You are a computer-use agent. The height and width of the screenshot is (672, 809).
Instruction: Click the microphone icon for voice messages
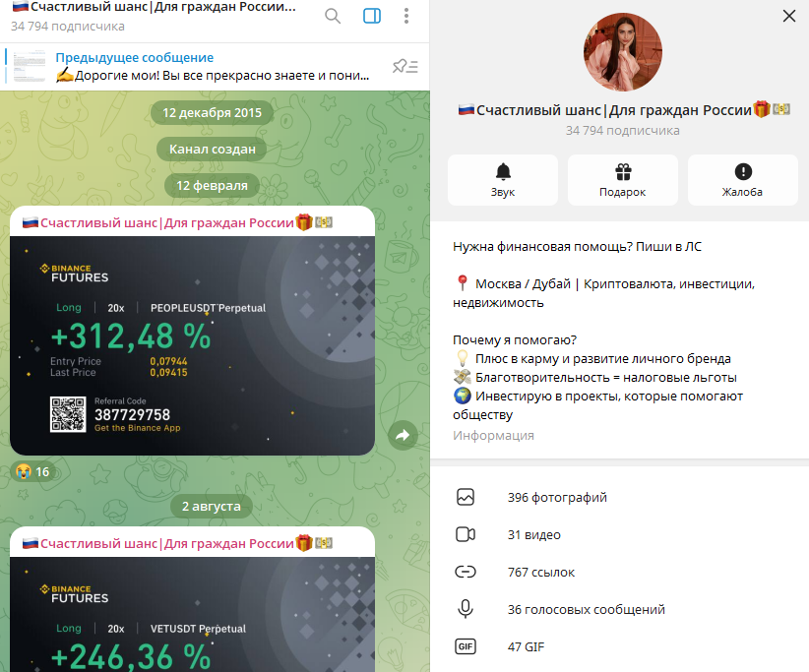click(x=465, y=609)
